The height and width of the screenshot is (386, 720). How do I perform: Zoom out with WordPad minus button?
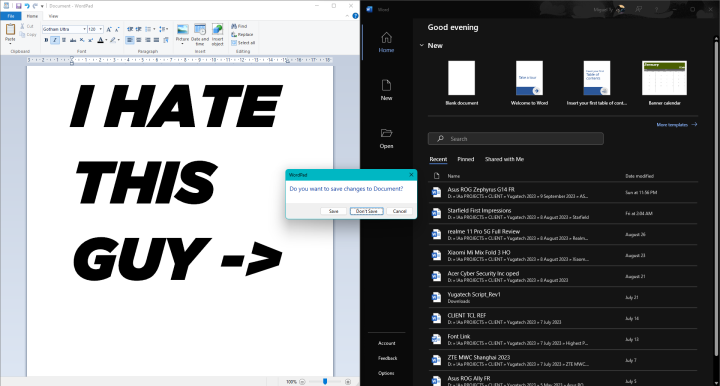302,381
